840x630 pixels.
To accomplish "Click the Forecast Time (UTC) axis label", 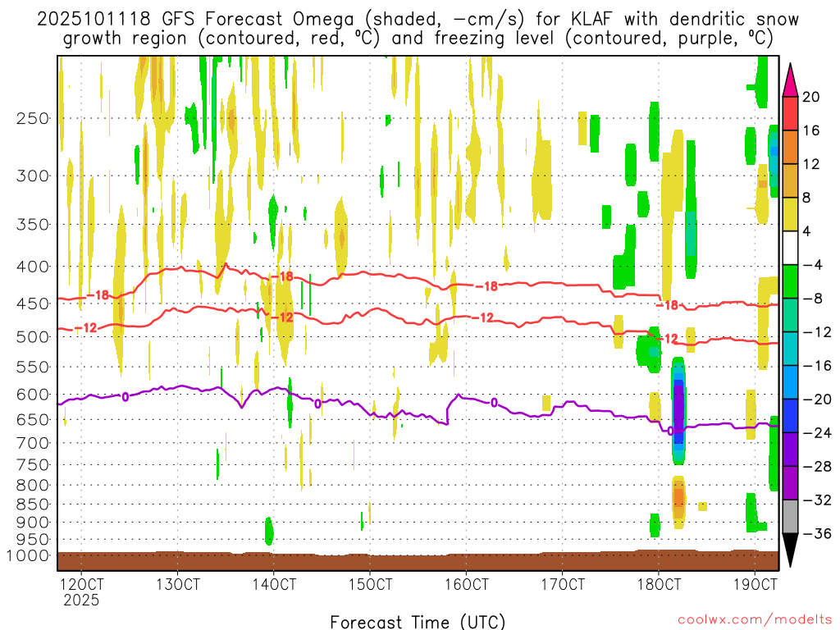I will click(x=418, y=622).
